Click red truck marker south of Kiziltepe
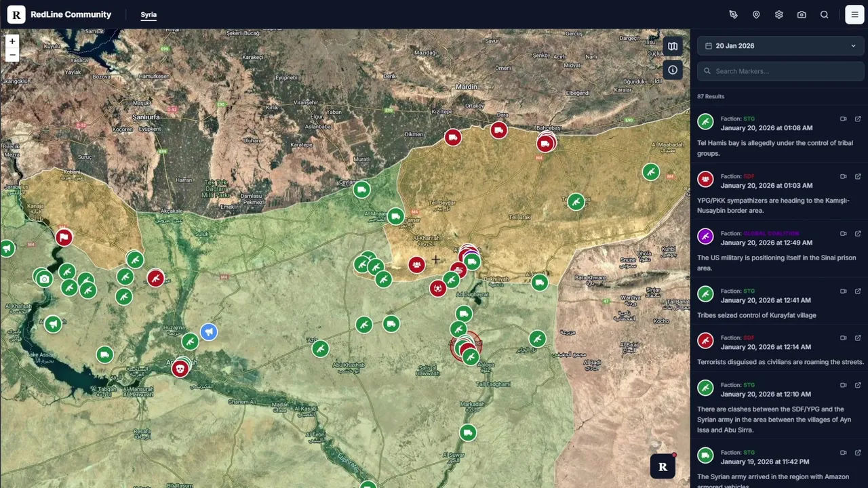 tap(453, 138)
